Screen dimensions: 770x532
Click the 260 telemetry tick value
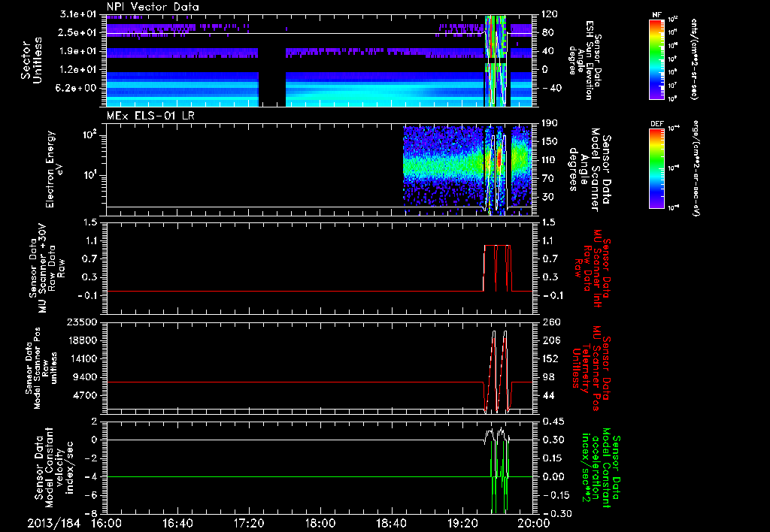click(551, 322)
